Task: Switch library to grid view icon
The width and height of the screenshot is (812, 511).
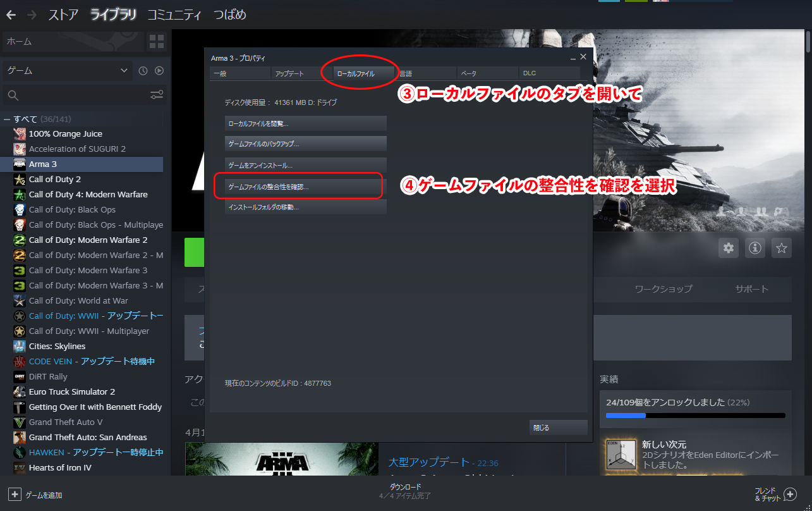Action: coord(156,42)
